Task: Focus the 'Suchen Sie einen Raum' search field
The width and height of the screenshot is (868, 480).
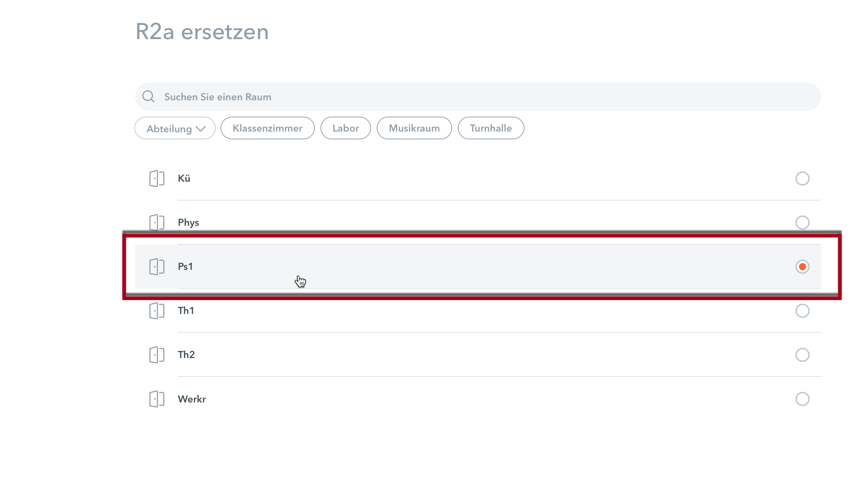Action: pos(478,97)
